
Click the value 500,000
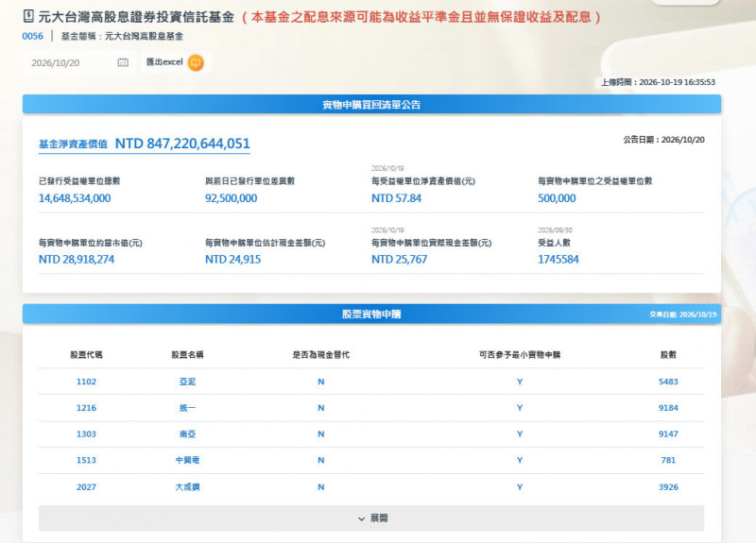[x=557, y=198]
